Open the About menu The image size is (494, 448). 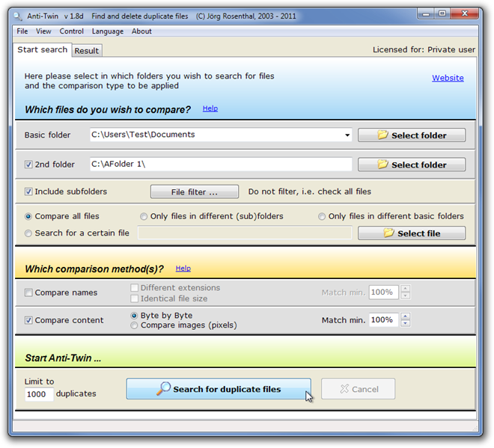point(141,31)
